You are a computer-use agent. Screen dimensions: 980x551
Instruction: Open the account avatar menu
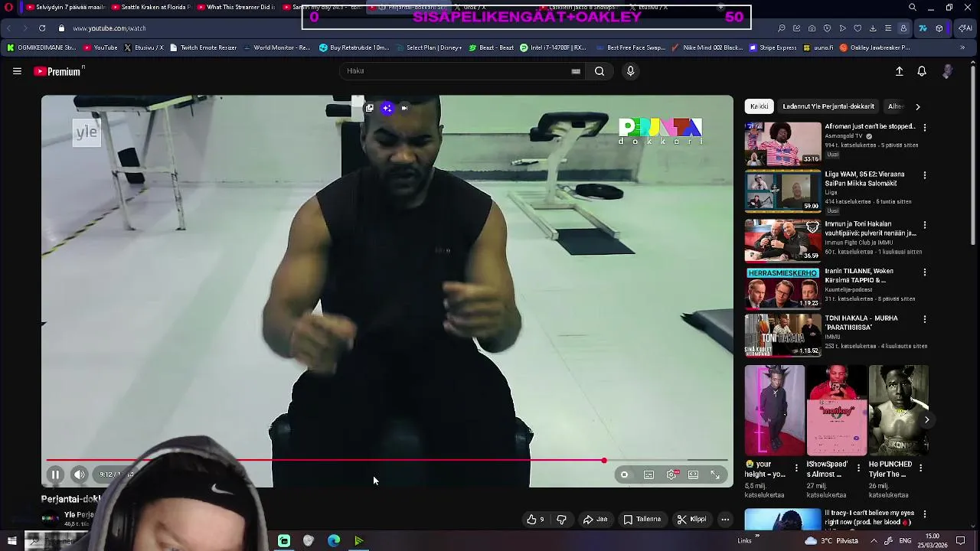pos(948,71)
